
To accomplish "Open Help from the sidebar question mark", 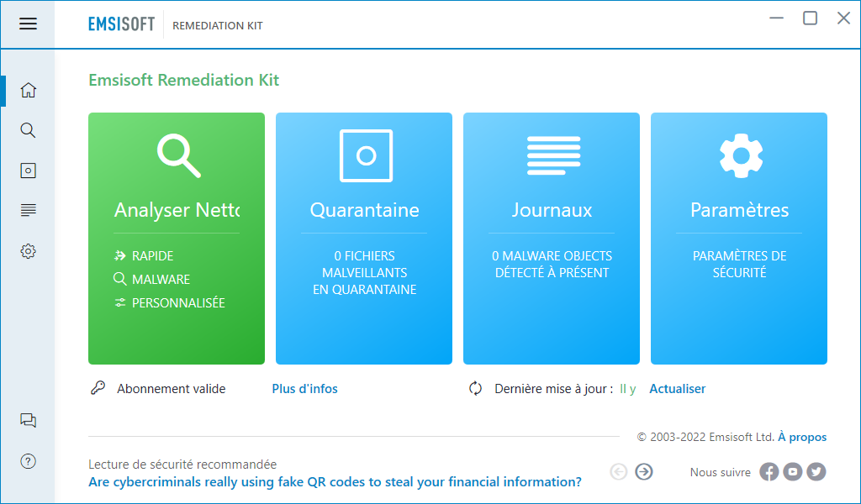I will [x=28, y=461].
